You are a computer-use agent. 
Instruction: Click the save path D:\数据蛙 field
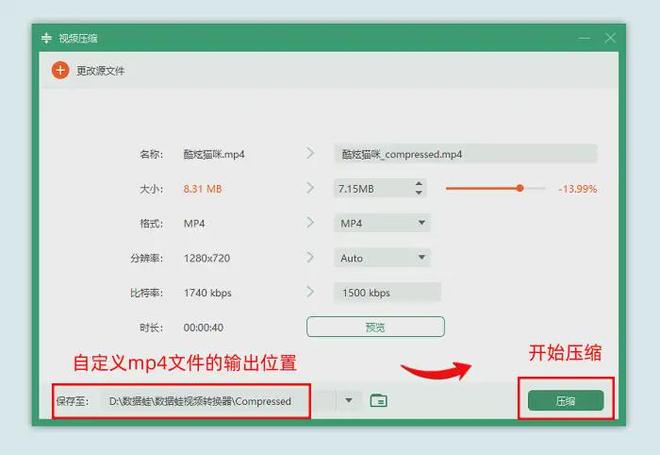point(217,401)
